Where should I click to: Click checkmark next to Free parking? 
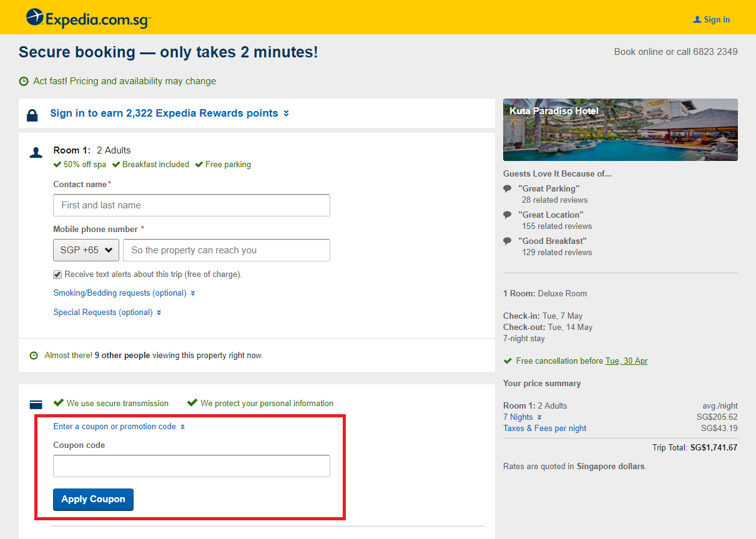pos(199,165)
